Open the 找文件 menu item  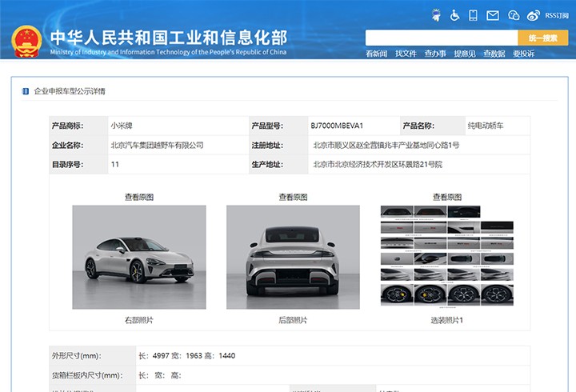(406, 54)
